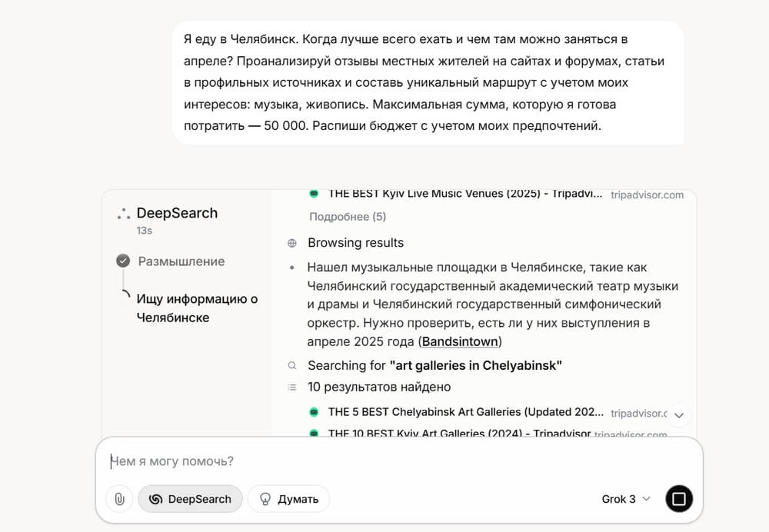Screen dimensions: 769x532
Task: Open THE 10 BEST Kyiv Art Galleries result
Action: [459, 434]
